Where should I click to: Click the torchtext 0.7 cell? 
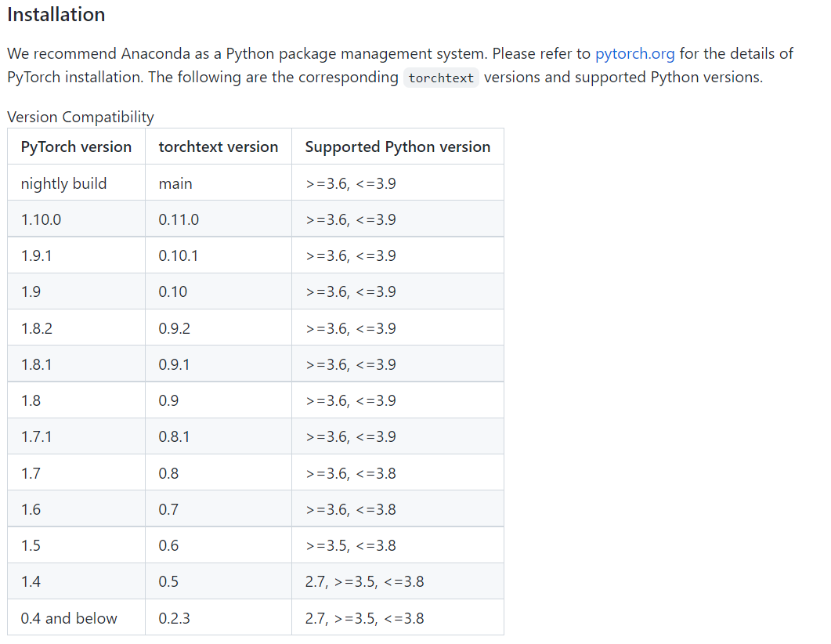pos(219,508)
